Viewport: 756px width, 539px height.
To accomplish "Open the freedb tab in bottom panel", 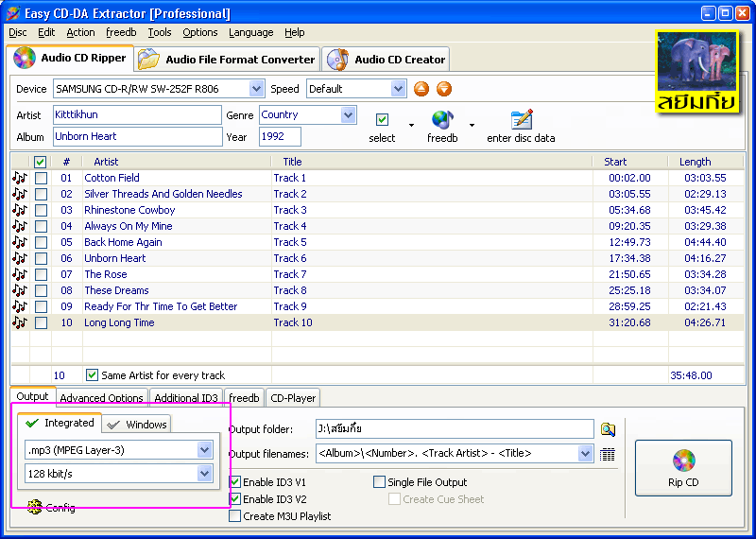I will [x=244, y=397].
